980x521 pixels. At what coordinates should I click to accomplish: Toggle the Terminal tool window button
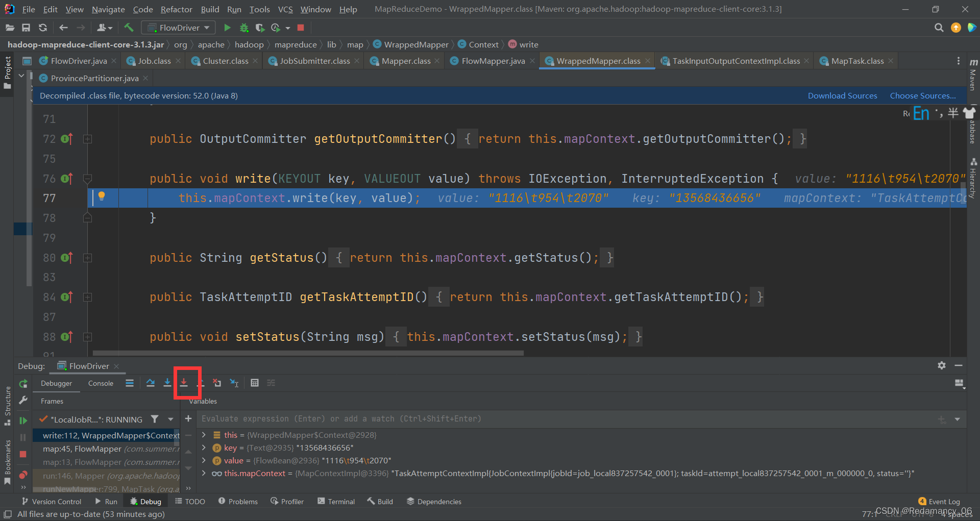336,502
